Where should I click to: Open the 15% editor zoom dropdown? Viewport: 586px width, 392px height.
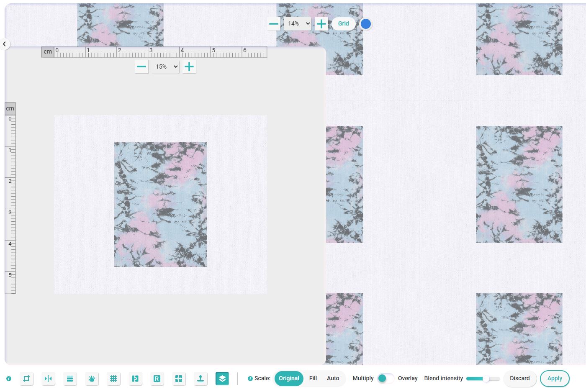pos(166,67)
